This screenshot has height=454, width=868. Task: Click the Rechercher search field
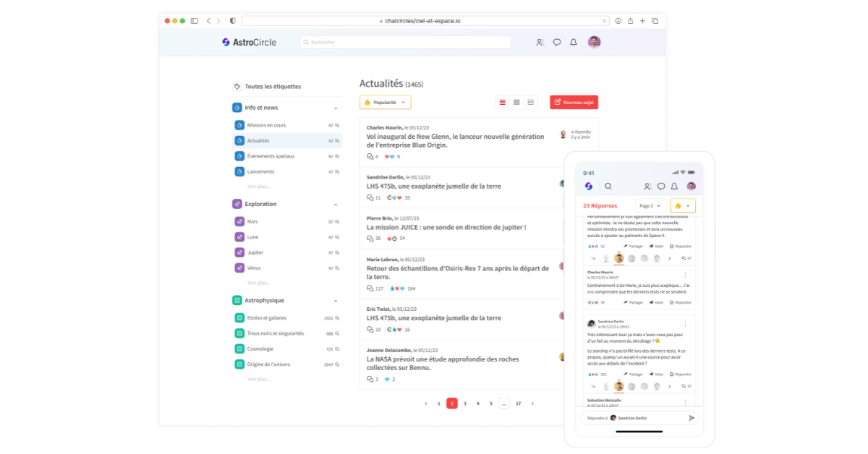(405, 43)
